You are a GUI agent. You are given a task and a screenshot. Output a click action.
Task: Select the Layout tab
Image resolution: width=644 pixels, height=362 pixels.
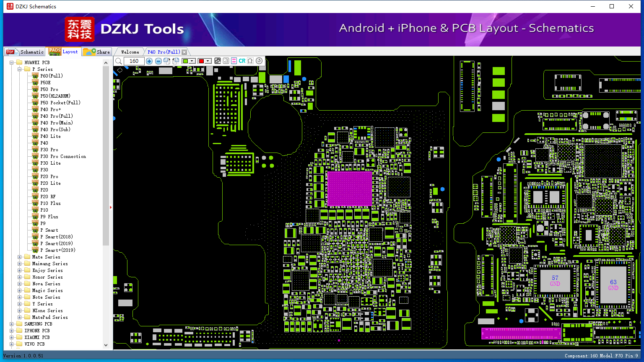pyautogui.click(x=64, y=52)
